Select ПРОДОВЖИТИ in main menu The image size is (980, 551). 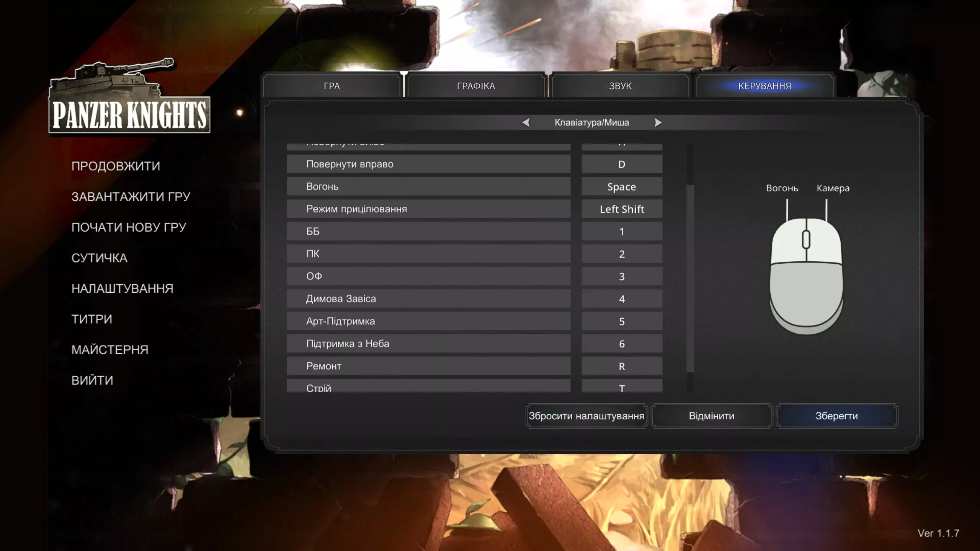pos(116,166)
